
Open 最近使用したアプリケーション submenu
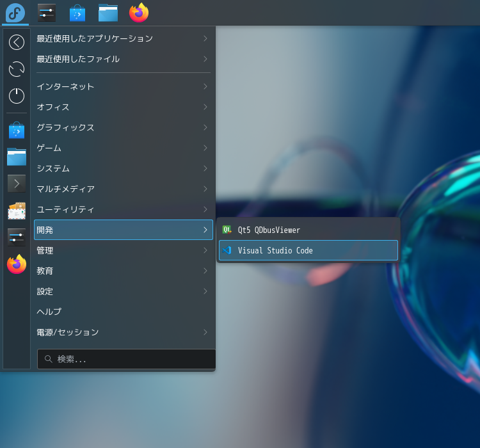124,38
